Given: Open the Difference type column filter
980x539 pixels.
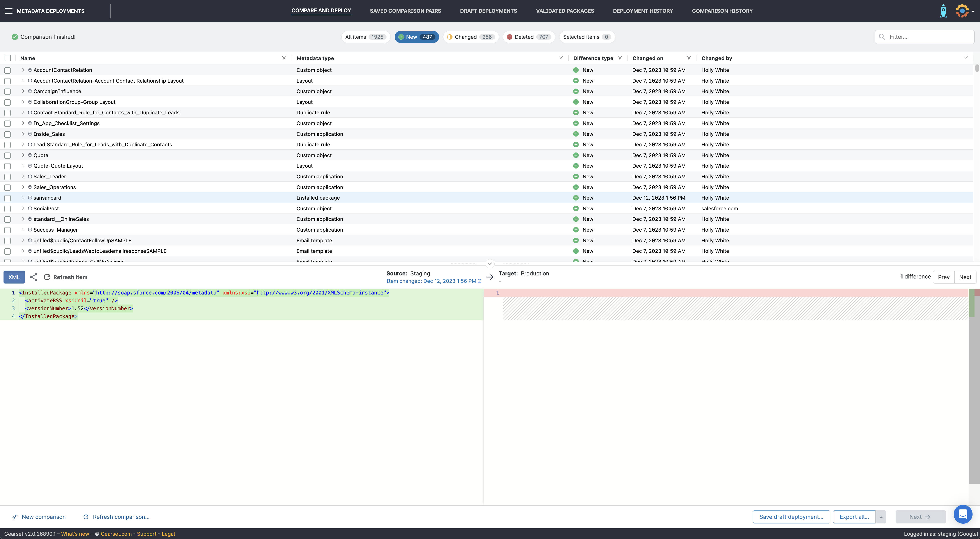Looking at the screenshot, I should point(620,58).
